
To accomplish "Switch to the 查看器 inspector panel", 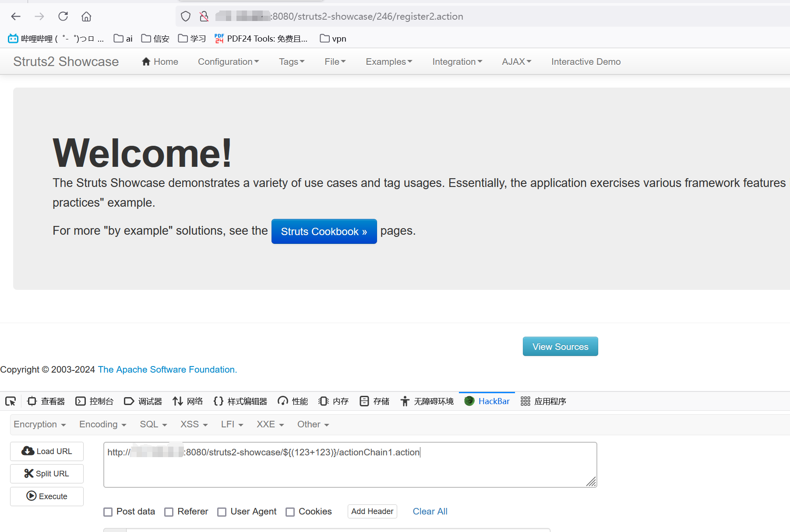I will point(46,401).
